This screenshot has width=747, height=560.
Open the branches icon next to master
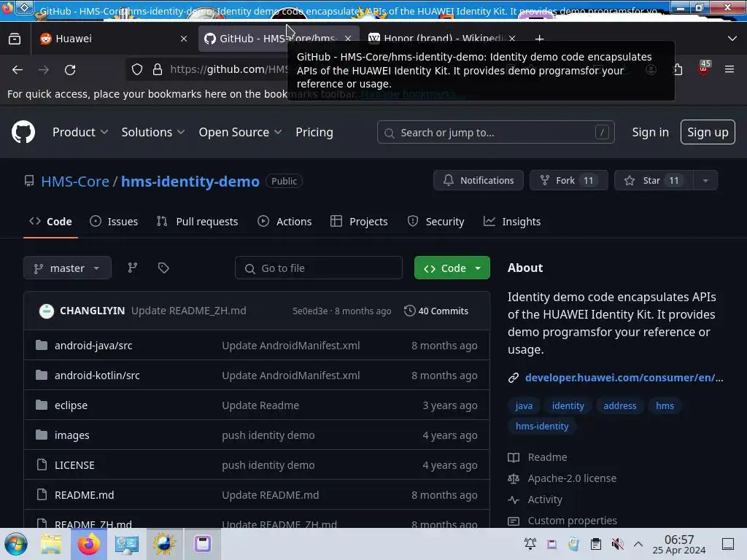133,268
